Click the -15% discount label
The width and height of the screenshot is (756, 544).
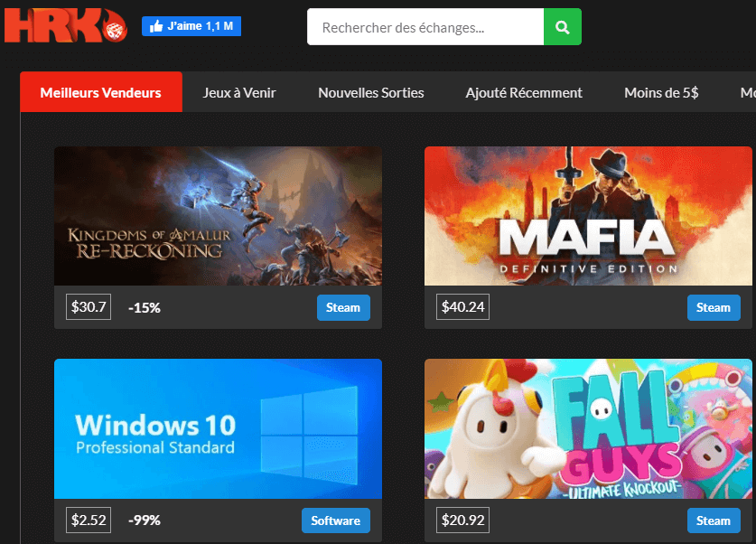point(145,307)
